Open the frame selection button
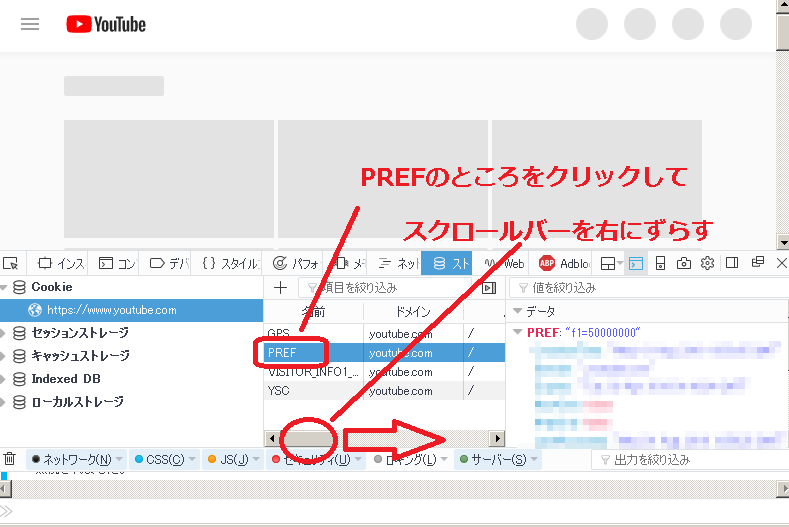 tap(611, 263)
